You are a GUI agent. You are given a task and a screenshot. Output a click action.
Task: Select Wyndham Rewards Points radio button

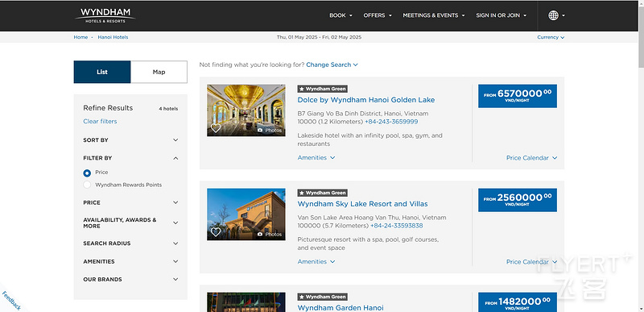pos(87,185)
